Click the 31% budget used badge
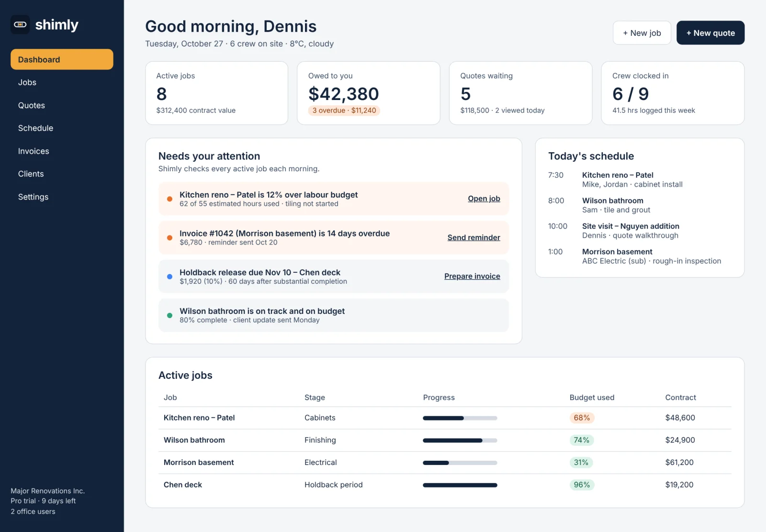This screenshot has height=532, width=766. [x=581, y=463]
